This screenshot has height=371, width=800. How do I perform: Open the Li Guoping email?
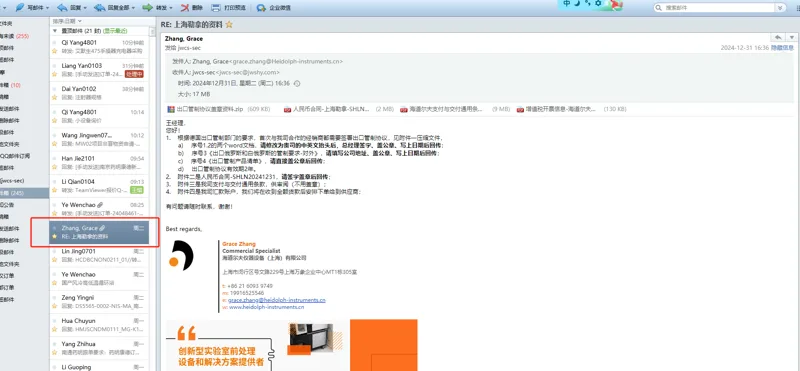pyautogui.click(x=99, y=366)
